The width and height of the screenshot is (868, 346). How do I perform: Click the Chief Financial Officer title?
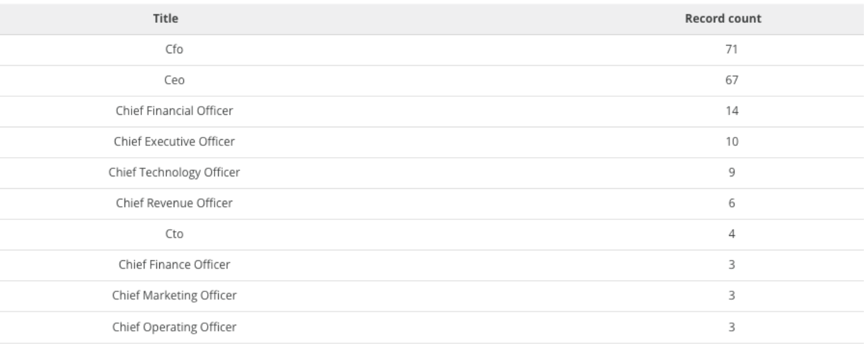pos(174,111)
